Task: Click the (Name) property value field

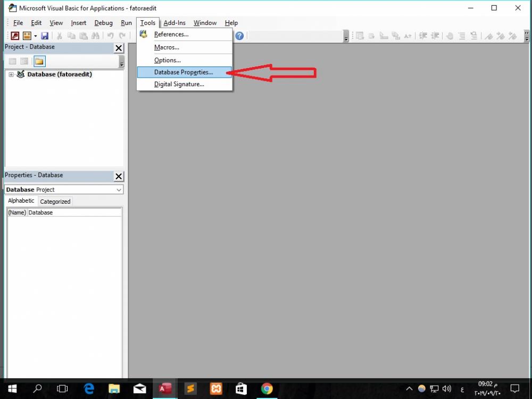Action: [x=74, y=212]
